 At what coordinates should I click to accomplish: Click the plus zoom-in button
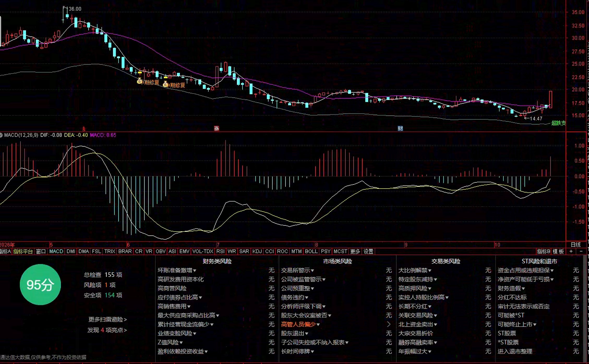[x=571, y=251]
